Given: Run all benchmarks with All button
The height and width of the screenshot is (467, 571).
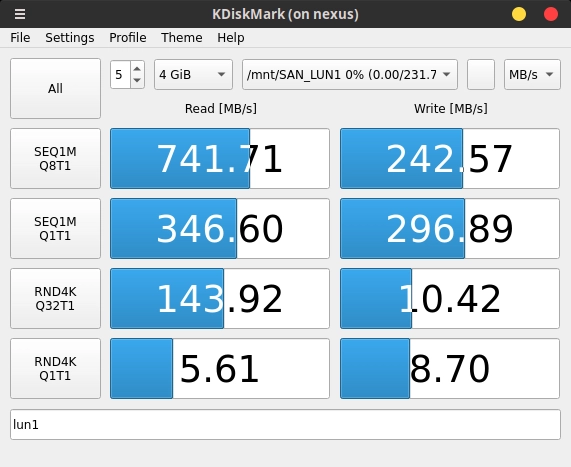Looking at the screenshot, I should [x=55, y=89].
